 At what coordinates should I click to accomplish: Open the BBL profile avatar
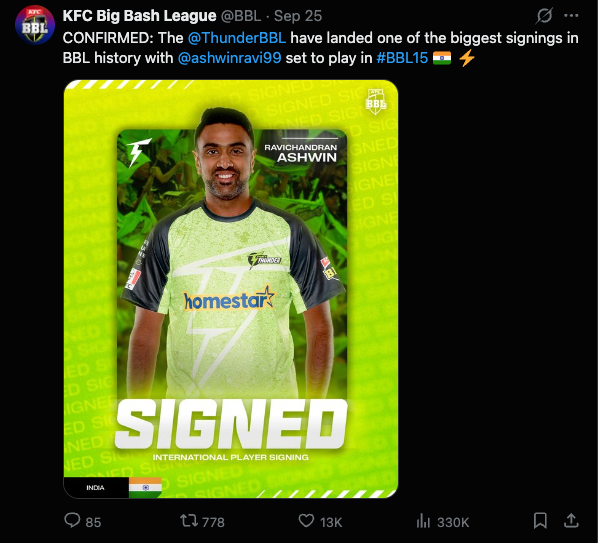click(x=35, y=25)
